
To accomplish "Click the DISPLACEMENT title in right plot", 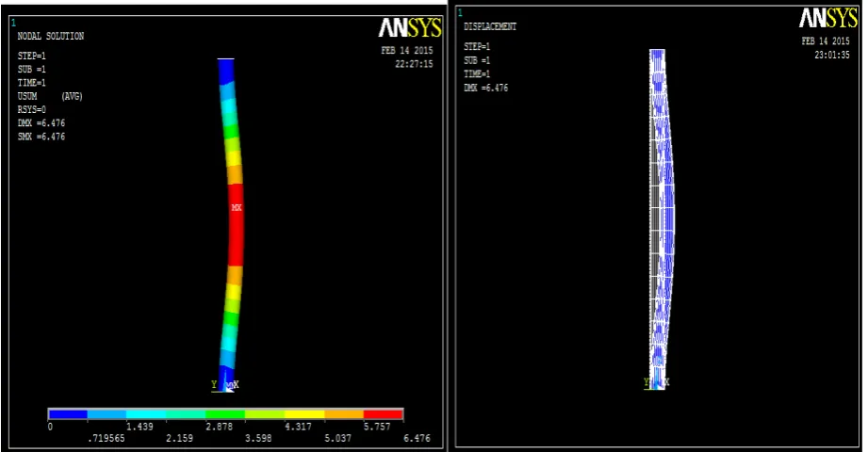I will (x=490, y=26).
